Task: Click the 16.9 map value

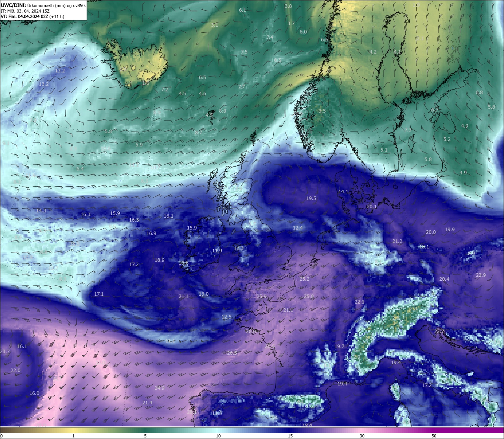Action: point(151,233)
